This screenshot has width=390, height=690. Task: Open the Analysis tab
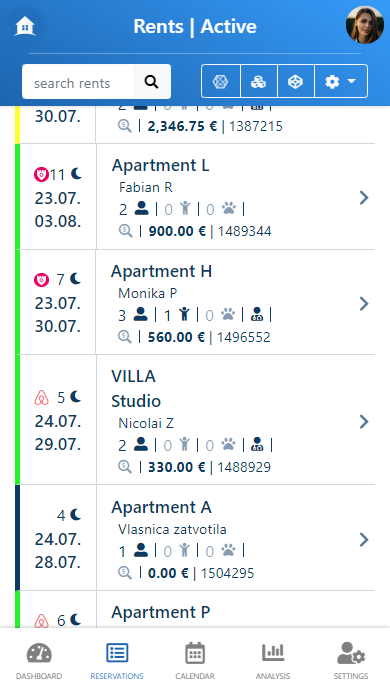(273, 661)
